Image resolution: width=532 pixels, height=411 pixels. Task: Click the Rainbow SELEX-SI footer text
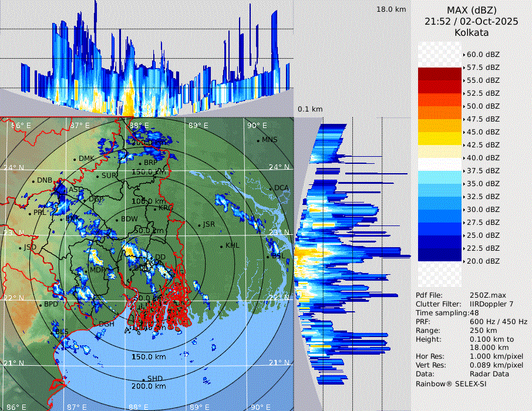pyautogui.click(x=451, y=383)
